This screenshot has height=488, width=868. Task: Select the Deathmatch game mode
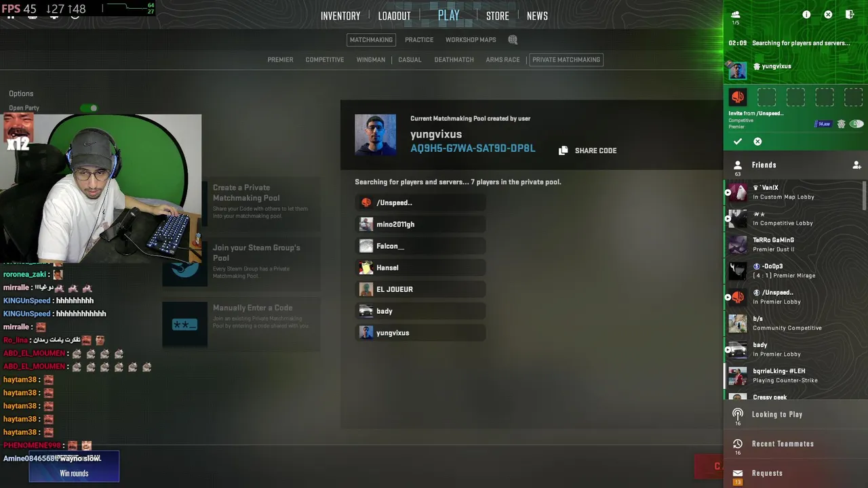(454, 60)
